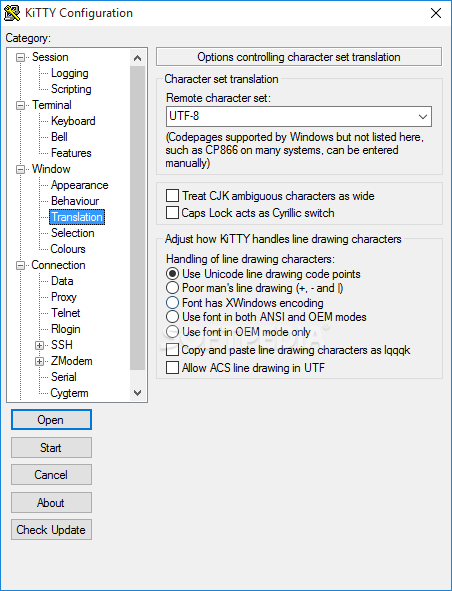Select the Cygterm category

click(x=69, y=393)
